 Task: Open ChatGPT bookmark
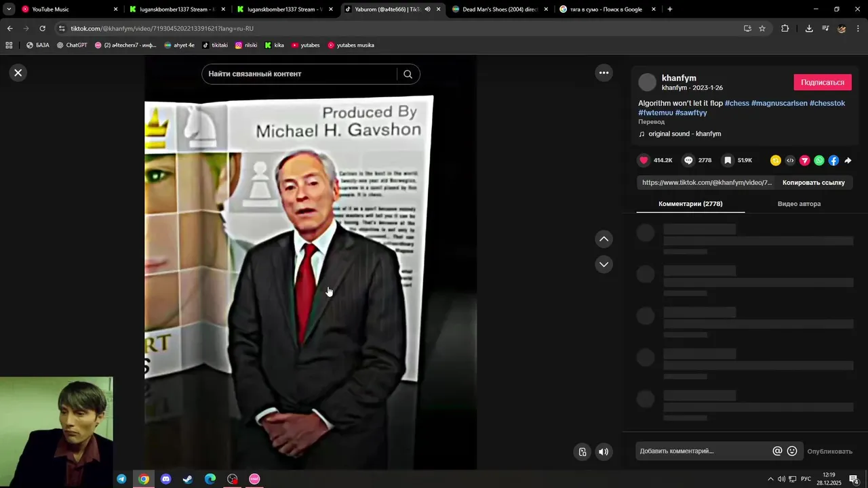pos(72,45)
